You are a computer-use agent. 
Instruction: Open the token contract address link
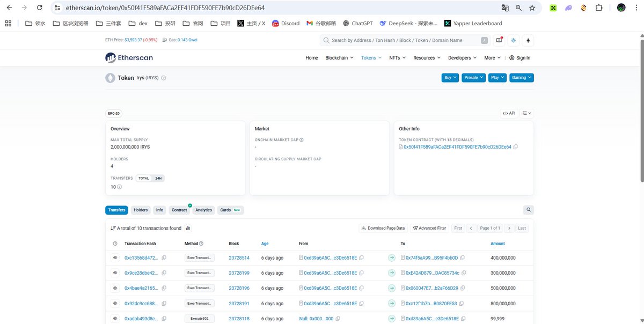(x=457, y=147)
